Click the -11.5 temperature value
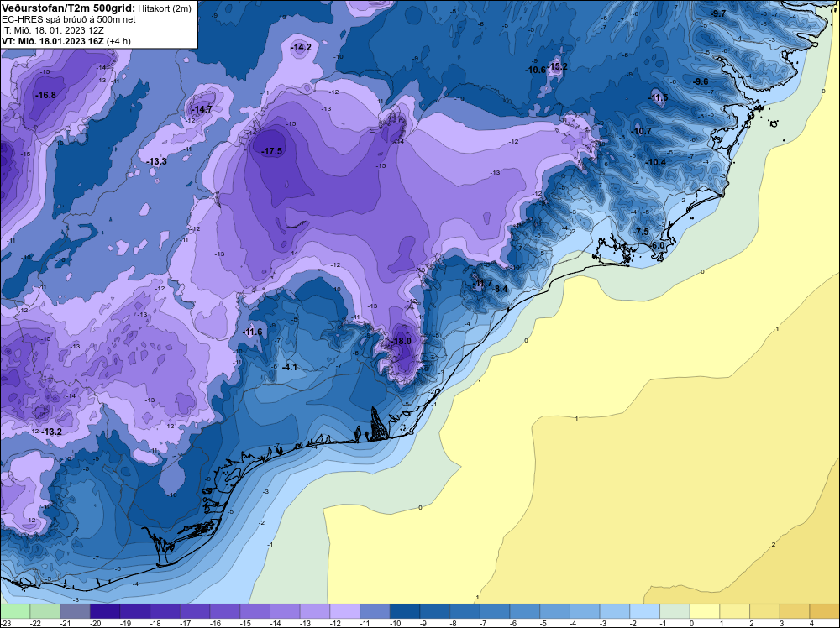The width and height of the screenshot is (840, 628). pos(658,97)
